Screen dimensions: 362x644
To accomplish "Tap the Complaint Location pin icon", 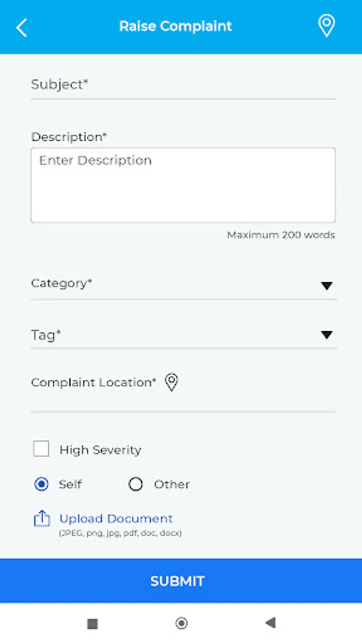I will (171, 382).
